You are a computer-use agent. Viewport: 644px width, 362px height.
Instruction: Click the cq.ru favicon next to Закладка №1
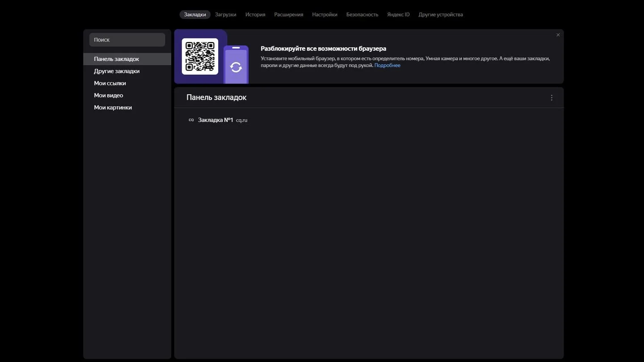191,120
